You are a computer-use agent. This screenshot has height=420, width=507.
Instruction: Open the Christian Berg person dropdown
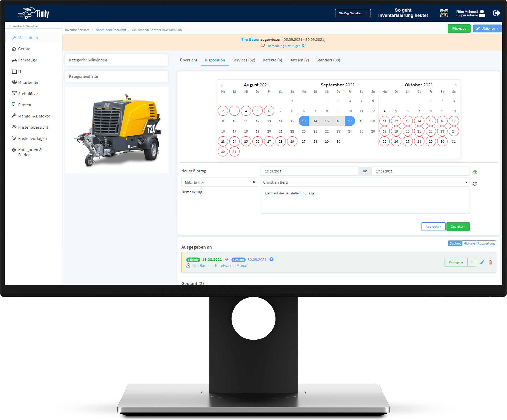(x=365, y=182)
